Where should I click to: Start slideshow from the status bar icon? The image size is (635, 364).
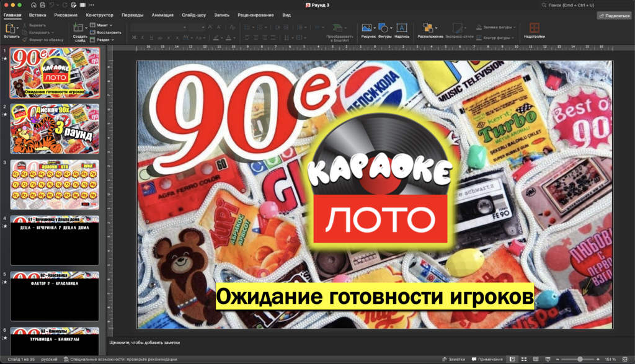[x=548, y=359]
